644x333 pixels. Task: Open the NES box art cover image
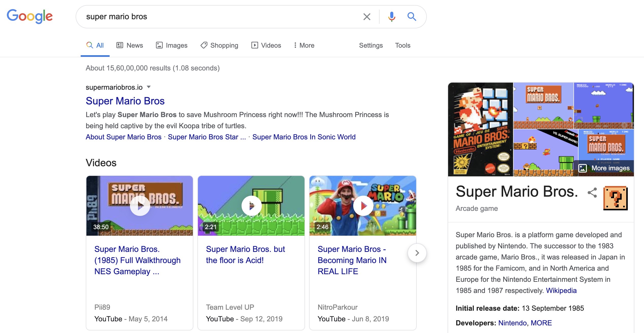(481, 129)
